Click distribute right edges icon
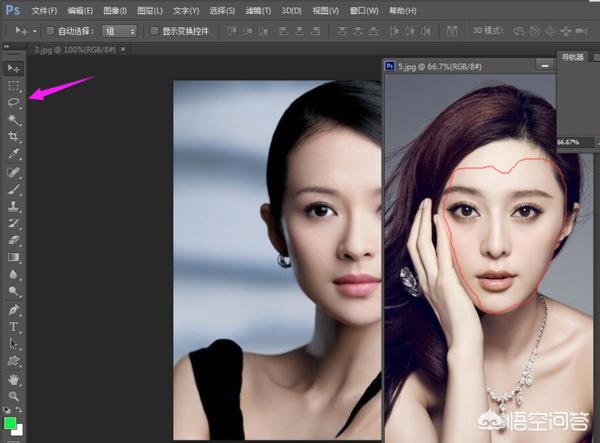Screen dimensions: 600x443 (426, 31)
